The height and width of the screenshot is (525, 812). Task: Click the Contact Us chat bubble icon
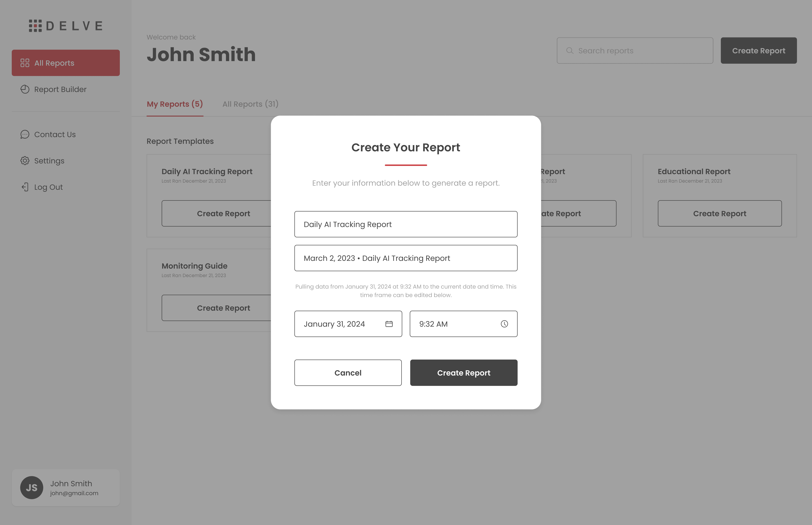tap(25, 134)
